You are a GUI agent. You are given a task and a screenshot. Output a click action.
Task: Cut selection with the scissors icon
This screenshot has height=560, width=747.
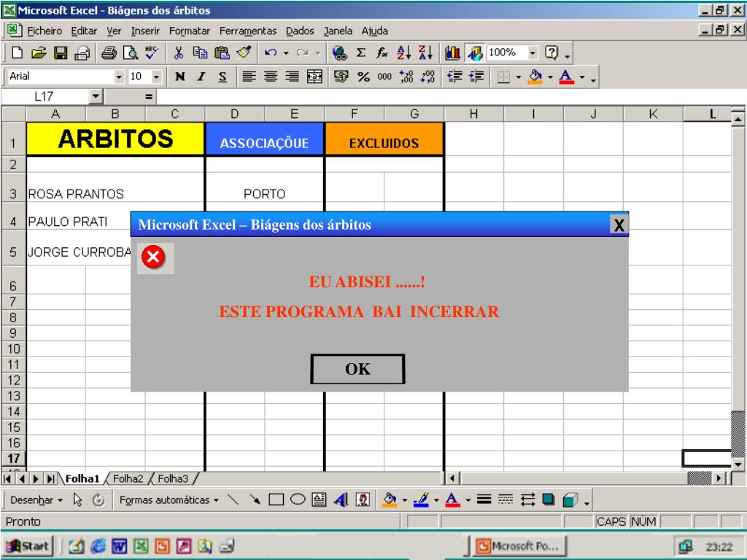[179, 52]
